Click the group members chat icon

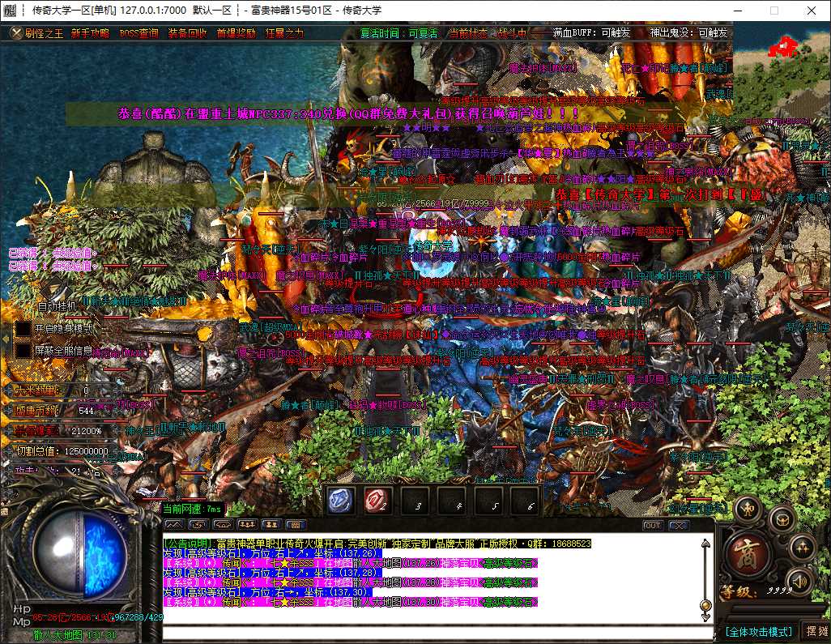(x=248, y=525)
